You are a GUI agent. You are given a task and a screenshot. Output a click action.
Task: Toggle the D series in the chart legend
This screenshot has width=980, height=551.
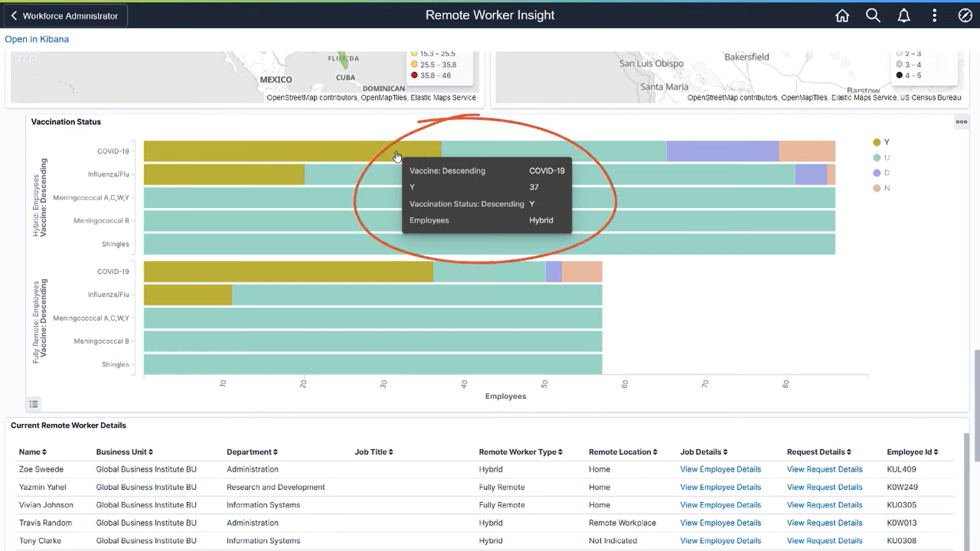(879, 172)
